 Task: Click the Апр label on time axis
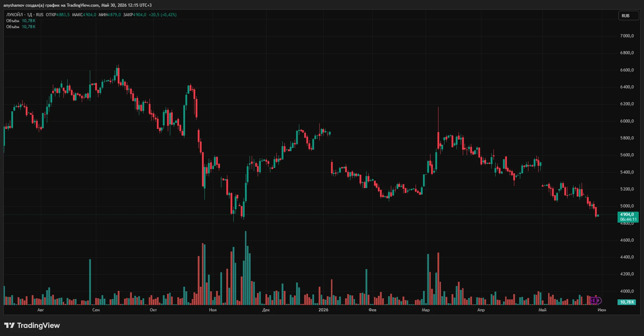coord(481,310)
